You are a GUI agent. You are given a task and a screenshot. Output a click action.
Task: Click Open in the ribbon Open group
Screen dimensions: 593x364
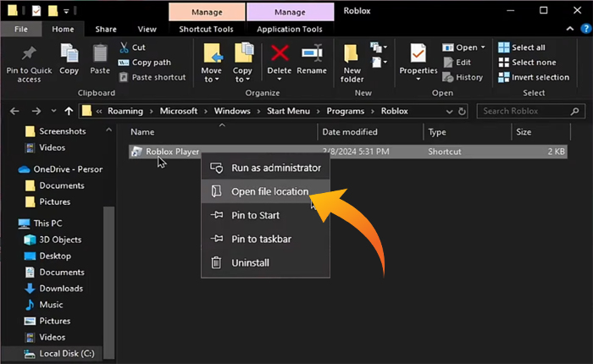point(460,47)
